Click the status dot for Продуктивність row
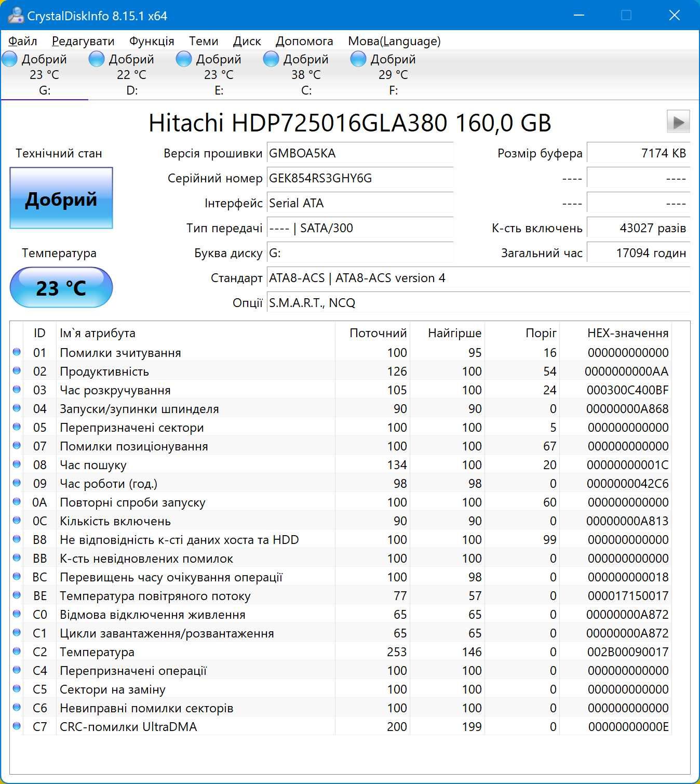The image size is (700, 784). pos(17,370)
